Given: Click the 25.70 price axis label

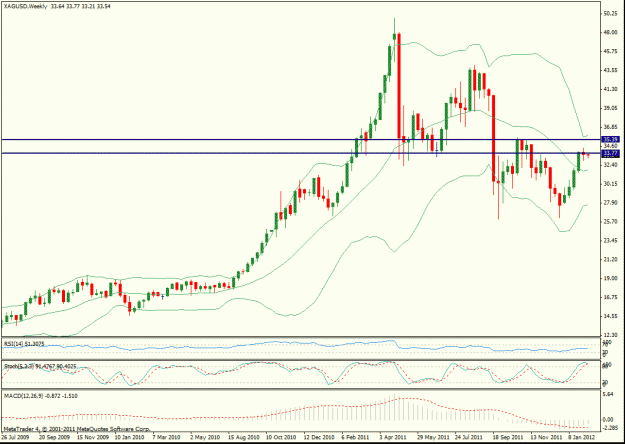Looking at the screenshot, I should click(611, 221).
